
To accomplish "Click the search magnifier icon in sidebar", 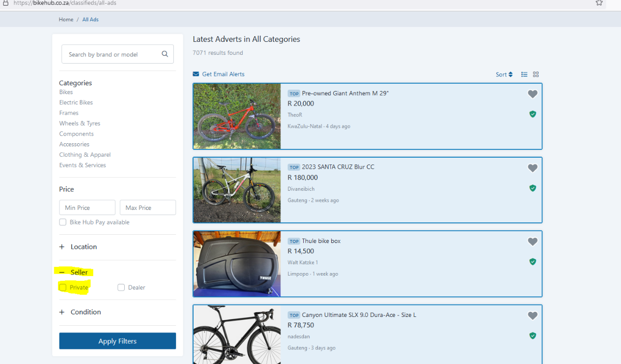I will pos(165,54).
